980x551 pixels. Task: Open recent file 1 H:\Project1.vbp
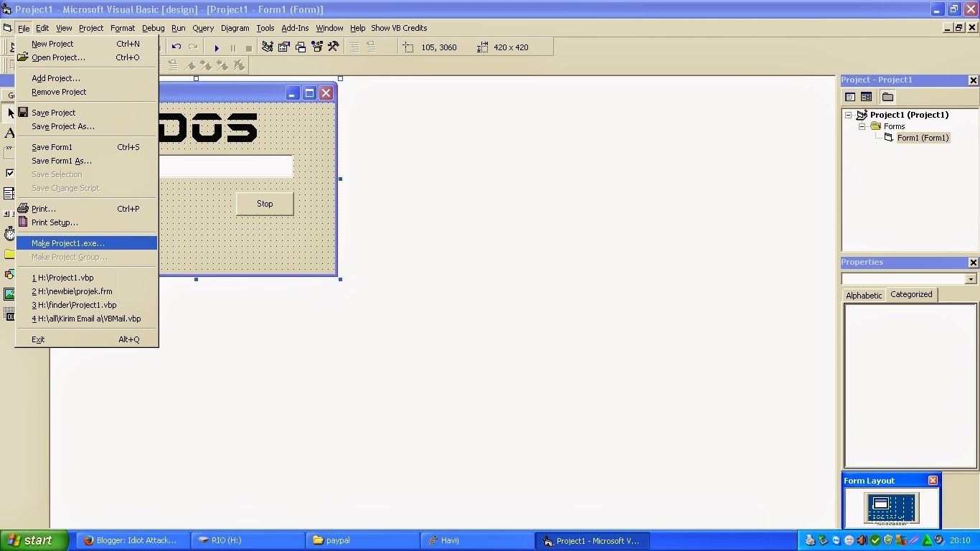(86, 278)
